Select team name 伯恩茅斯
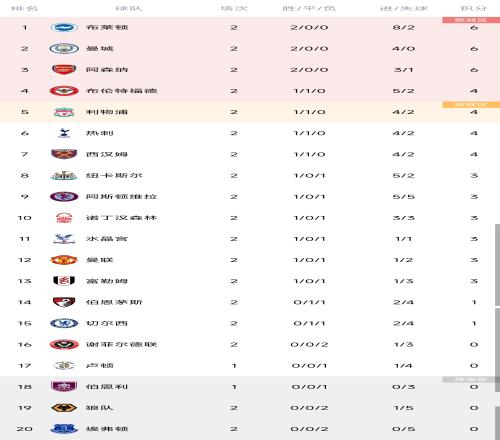Image resolution: width=500 pixels, height=440 pixels. [x=114, y=302]
